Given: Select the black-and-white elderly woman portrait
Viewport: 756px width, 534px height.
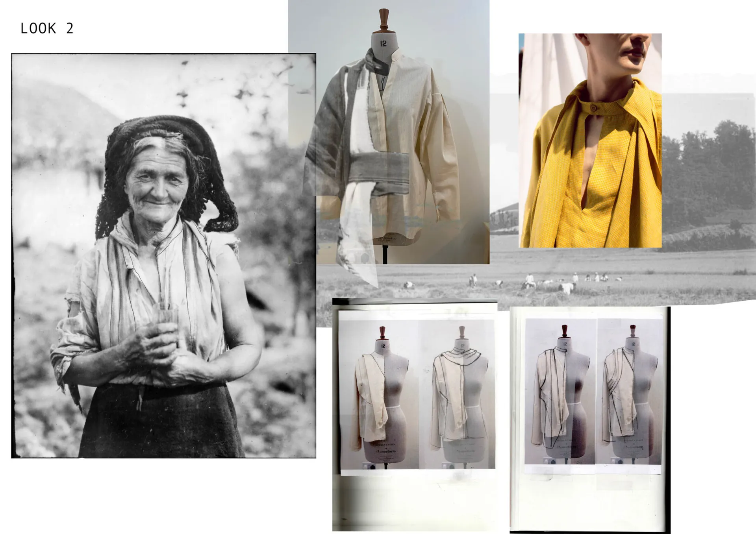Looking at the screenshot, I should pos(163,256).
